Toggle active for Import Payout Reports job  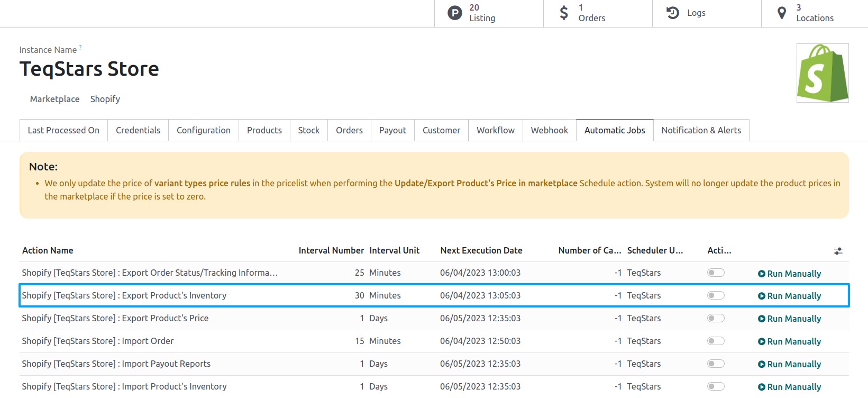[x=716, y=364]
